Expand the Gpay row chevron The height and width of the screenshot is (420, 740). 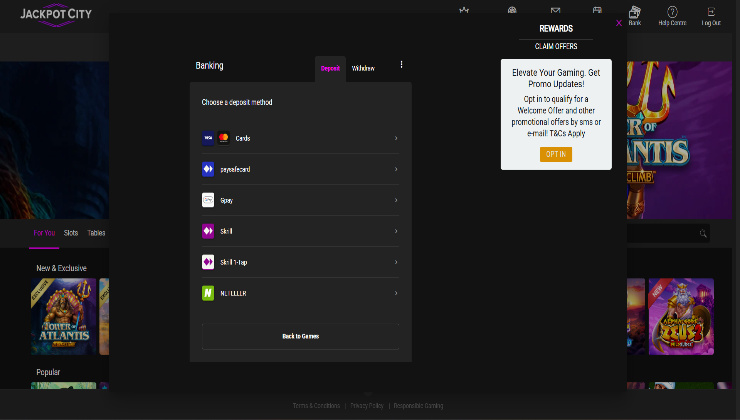[396, 200]
